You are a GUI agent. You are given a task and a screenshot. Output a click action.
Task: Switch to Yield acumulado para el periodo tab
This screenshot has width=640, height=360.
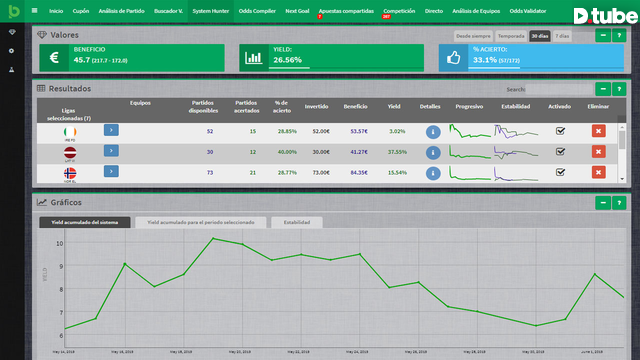[200, 222]
